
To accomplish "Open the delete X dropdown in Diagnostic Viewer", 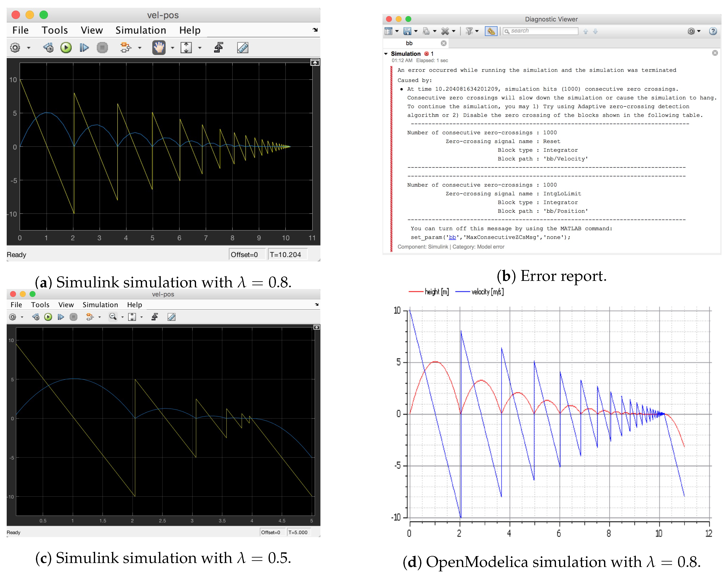I will (x=454, y=31).
